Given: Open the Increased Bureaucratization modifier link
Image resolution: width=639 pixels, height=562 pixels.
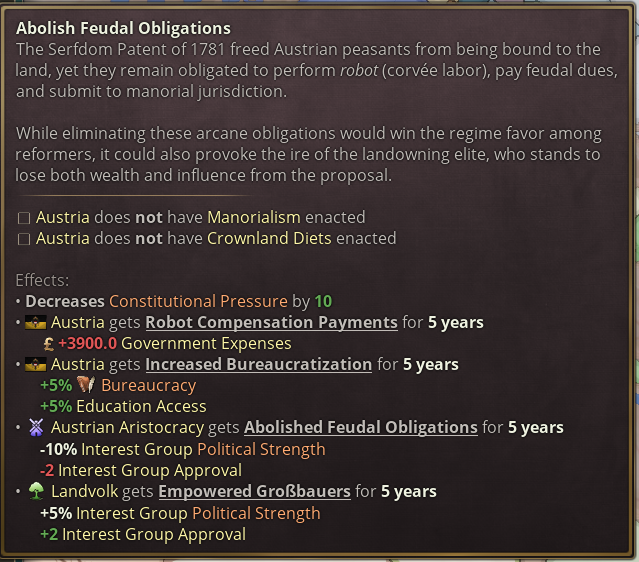Looking at the screenshot, I should pyautogui.click(x=259, y=365).
